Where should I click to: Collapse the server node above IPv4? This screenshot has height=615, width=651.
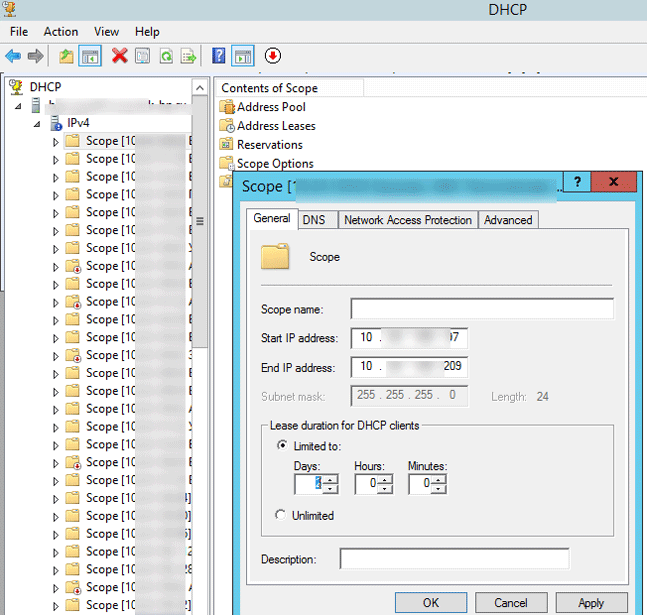click(18, 106)
